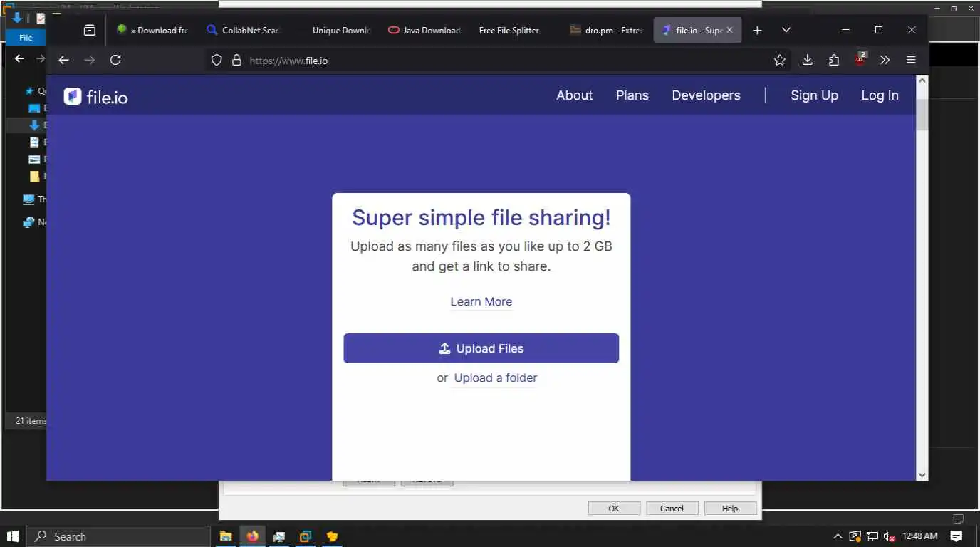View site security padlock info
The width and height of the screenshot is (980, 547).
tap(237, 61)
